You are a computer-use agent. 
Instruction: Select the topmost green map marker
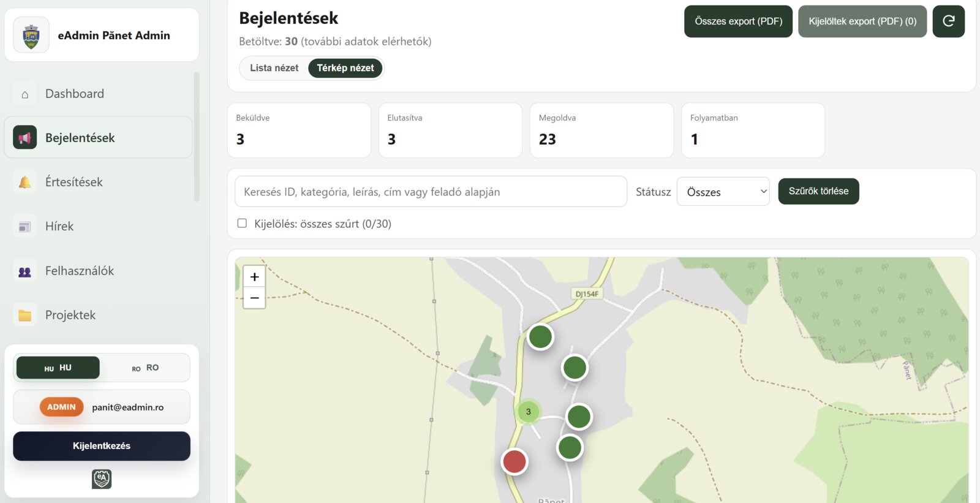541,336
